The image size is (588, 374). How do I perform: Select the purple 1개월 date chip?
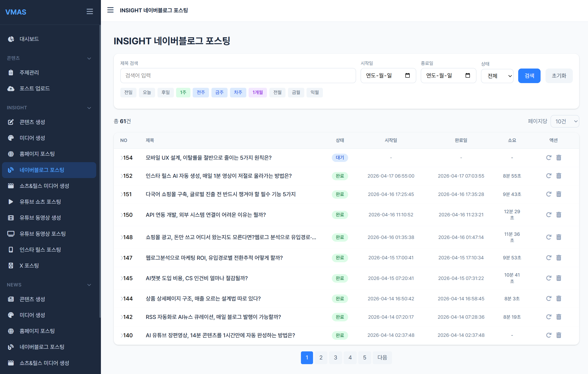click(257, 92)
